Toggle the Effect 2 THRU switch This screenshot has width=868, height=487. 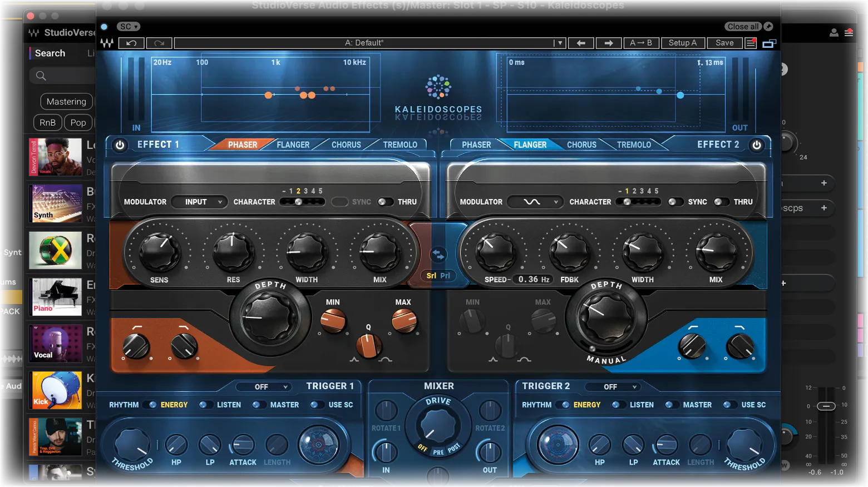(721, 202)
